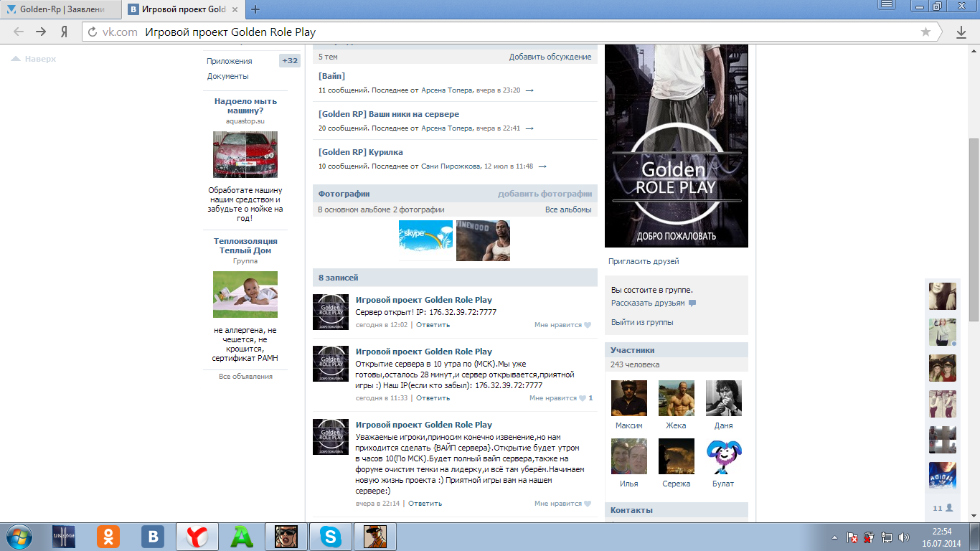Go back using the browser back arrow
980x551 pixels.
tap(19, 32)
